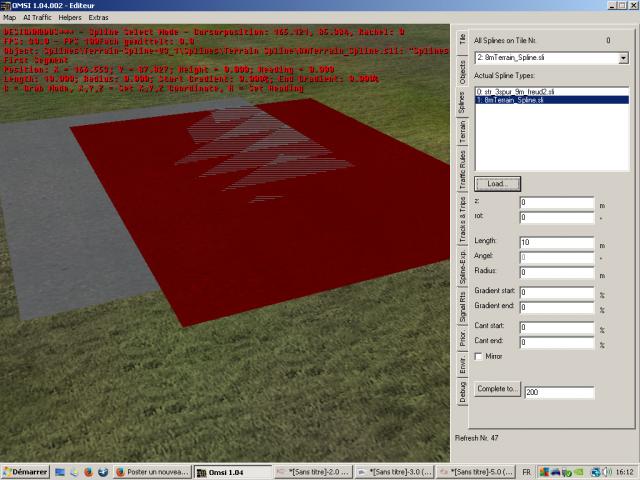
Task: Launch Firefox from the quick launch bar
Action: point(88,472)
